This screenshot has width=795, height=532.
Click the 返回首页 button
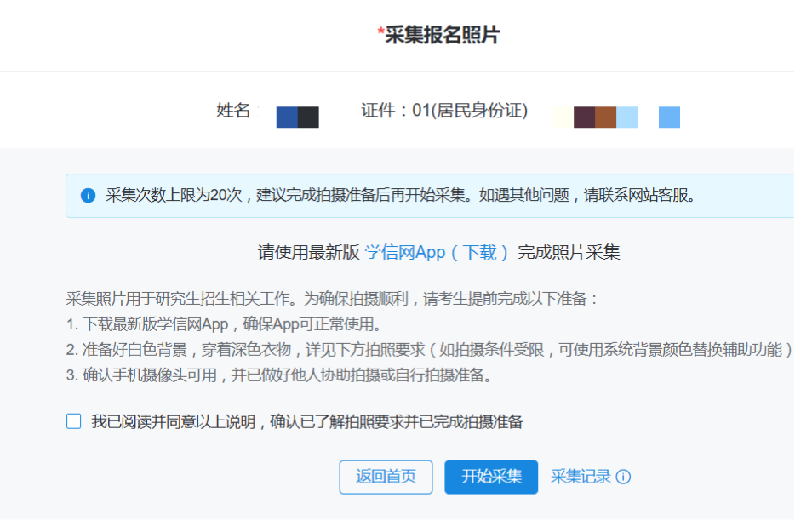386,477
